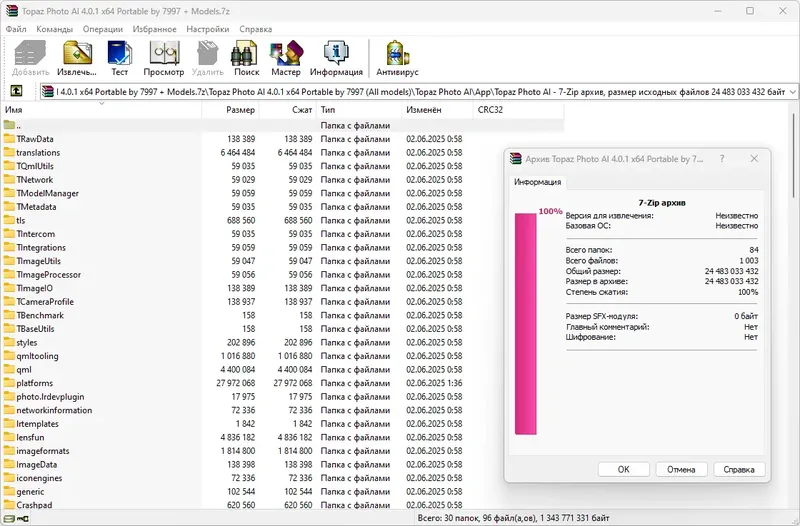Open the Информация toolbar icon

point(336,58)
